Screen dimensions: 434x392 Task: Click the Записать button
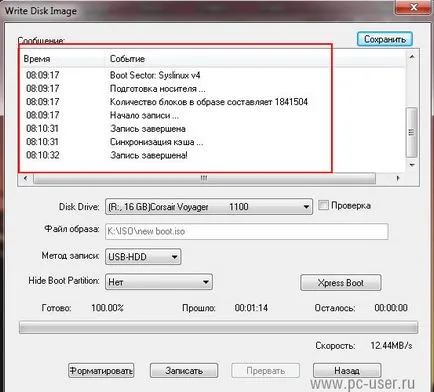184,370
